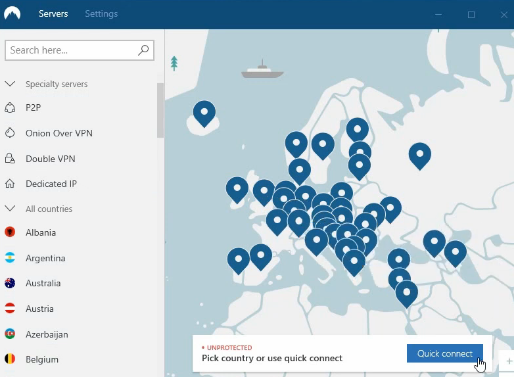Viewport: 514px width, 377px height.
Task: Click the Sweden map pin
Action: (x=323, y=145)
